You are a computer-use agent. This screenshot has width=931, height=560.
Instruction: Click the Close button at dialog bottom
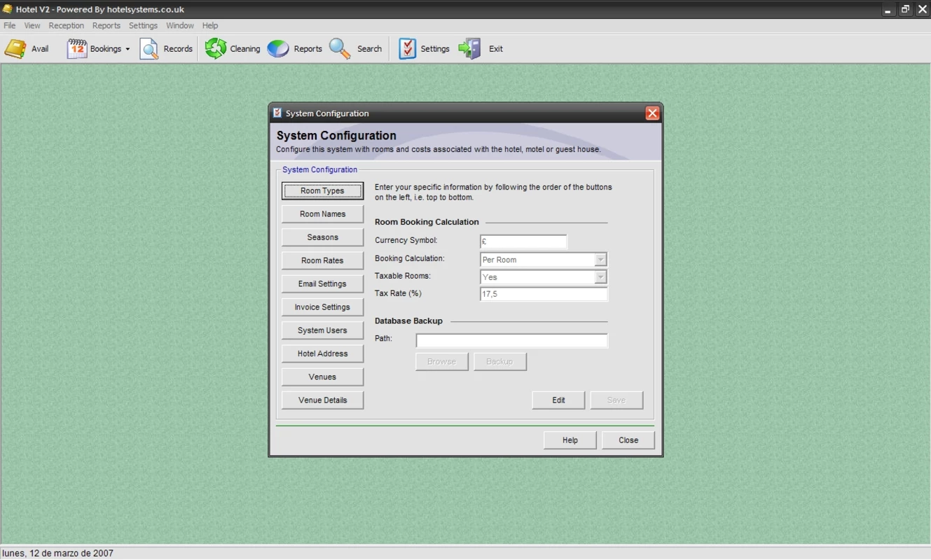click(x=628, y=440)
